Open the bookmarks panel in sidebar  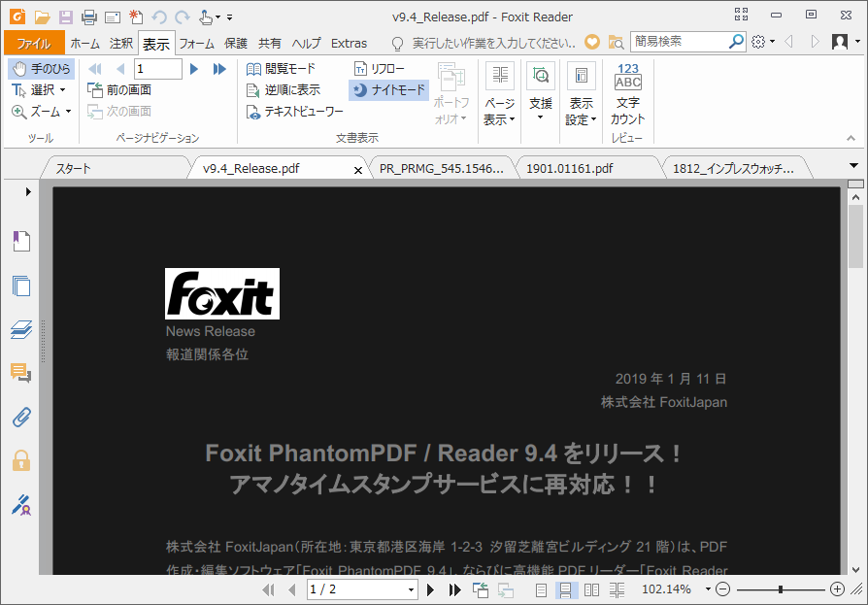coord(21,242)
